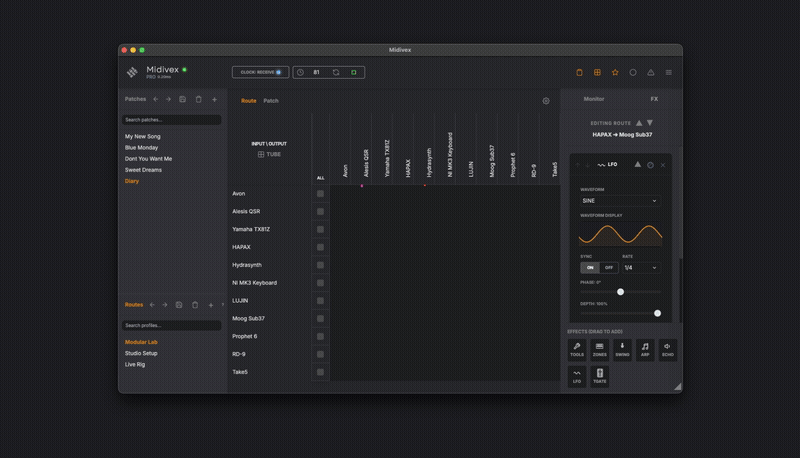
Task: Delete routes profile with trash icon
Action: [195, 305]
